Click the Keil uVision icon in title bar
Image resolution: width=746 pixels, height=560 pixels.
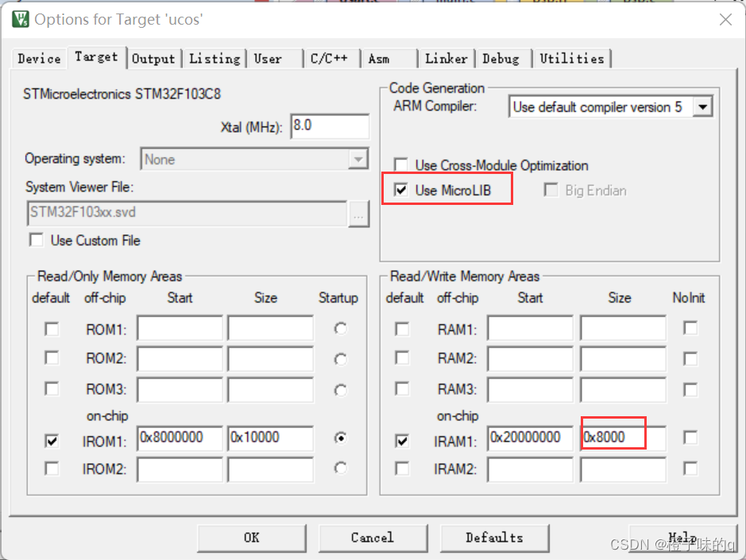pyautogui.click(x=21, y=20)
